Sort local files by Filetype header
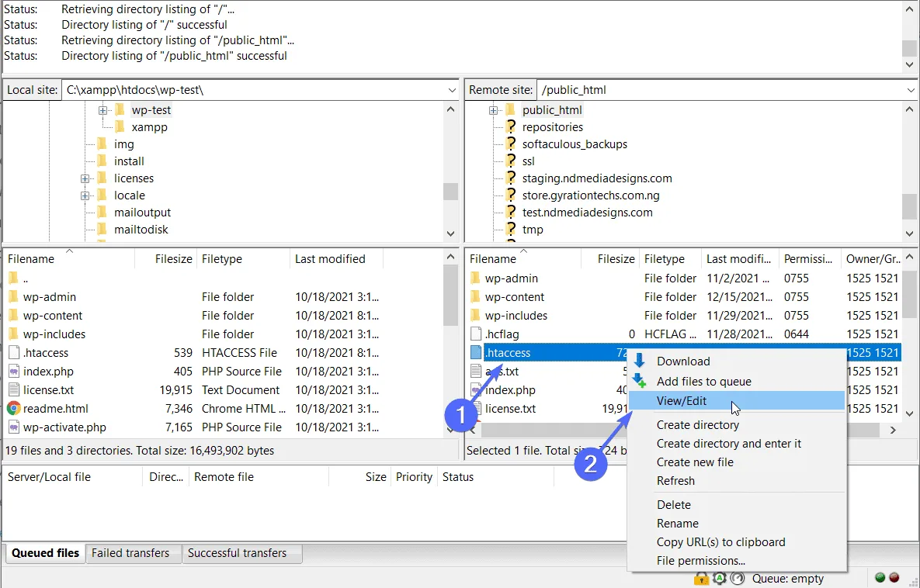The width and height of the screenshot is (920, 588). click(243, 259)
